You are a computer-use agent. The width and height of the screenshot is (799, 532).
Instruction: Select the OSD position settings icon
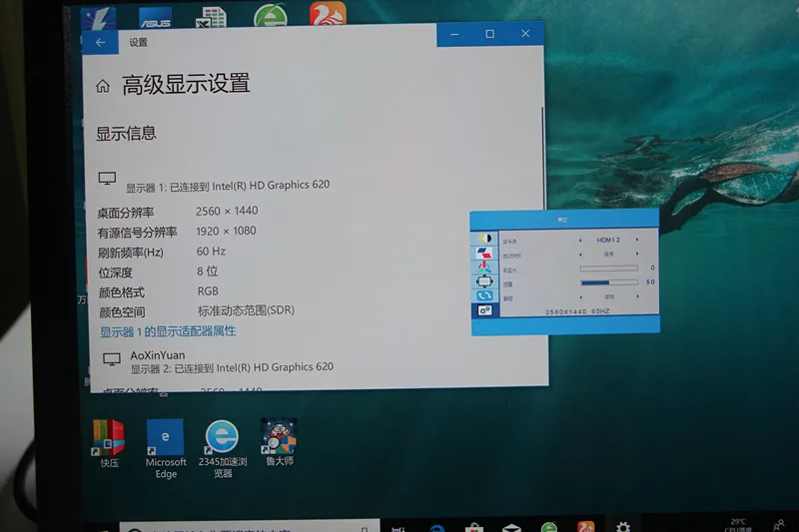pyautogui.click(x=484, y=281)
